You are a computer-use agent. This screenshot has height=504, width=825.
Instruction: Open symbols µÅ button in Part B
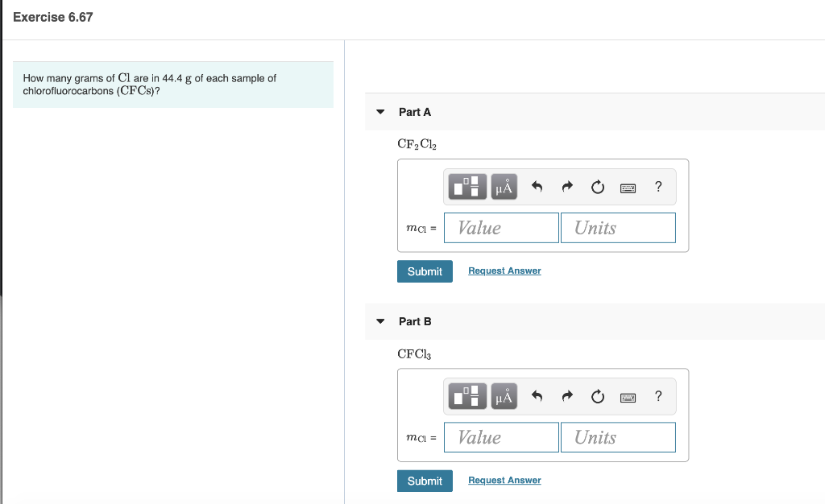(x=504, y=396)
